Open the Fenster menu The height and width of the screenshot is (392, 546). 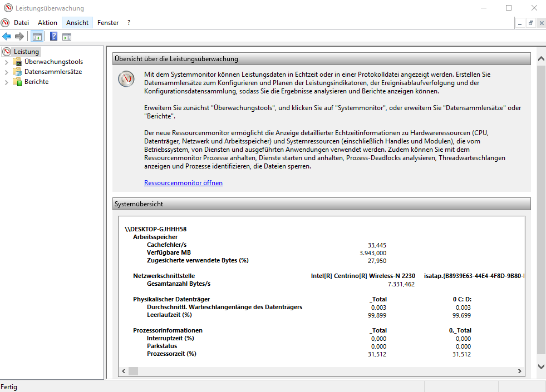pos(108,23)
